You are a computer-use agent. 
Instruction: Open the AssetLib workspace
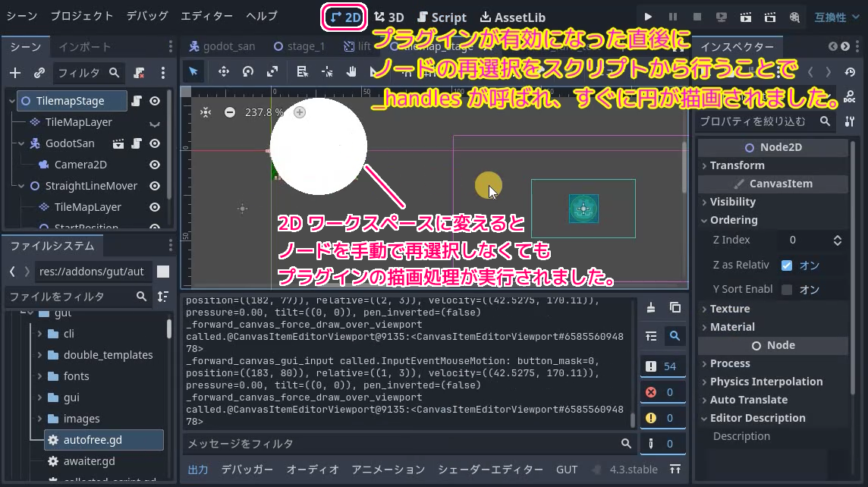(x=513, y=17)
